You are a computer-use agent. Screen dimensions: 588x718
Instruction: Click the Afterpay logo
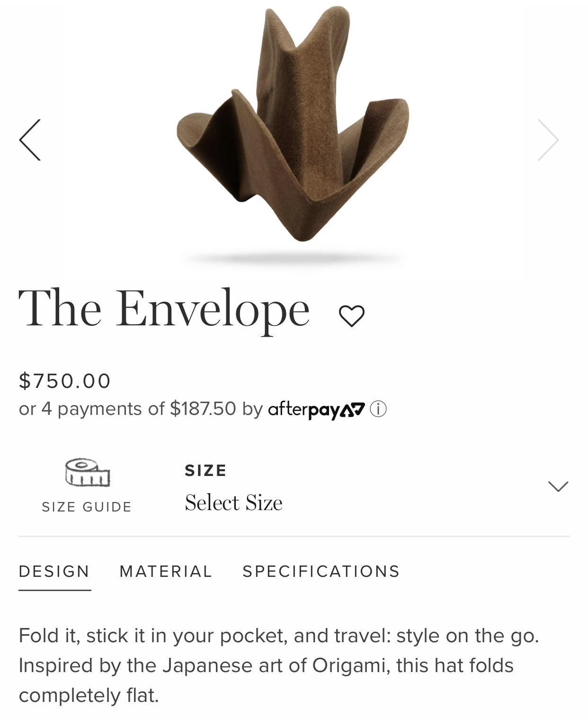(317, 409)
